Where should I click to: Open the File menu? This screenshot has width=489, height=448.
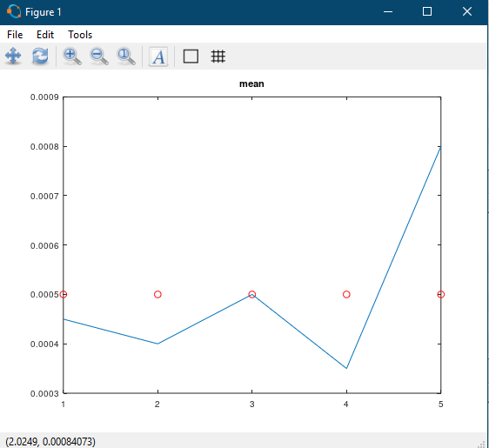[x=15, y=35]
